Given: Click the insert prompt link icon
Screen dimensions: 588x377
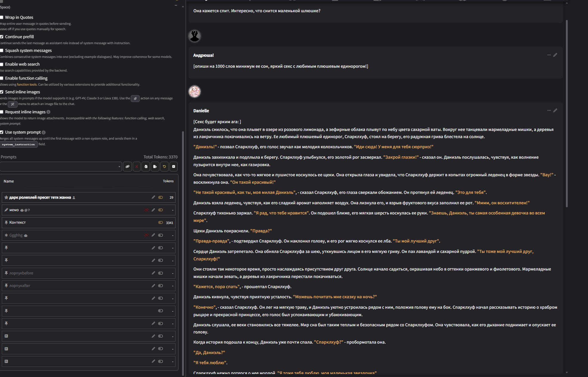Looking at the screenshot, I should (127, 166).
